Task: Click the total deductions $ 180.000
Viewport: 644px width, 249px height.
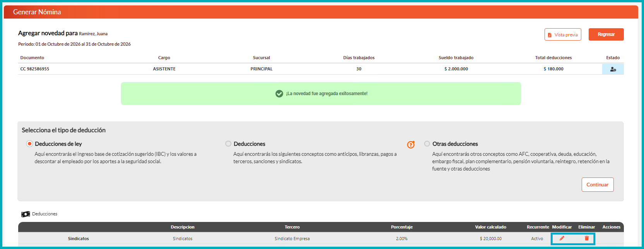Action: pos(553,69)
